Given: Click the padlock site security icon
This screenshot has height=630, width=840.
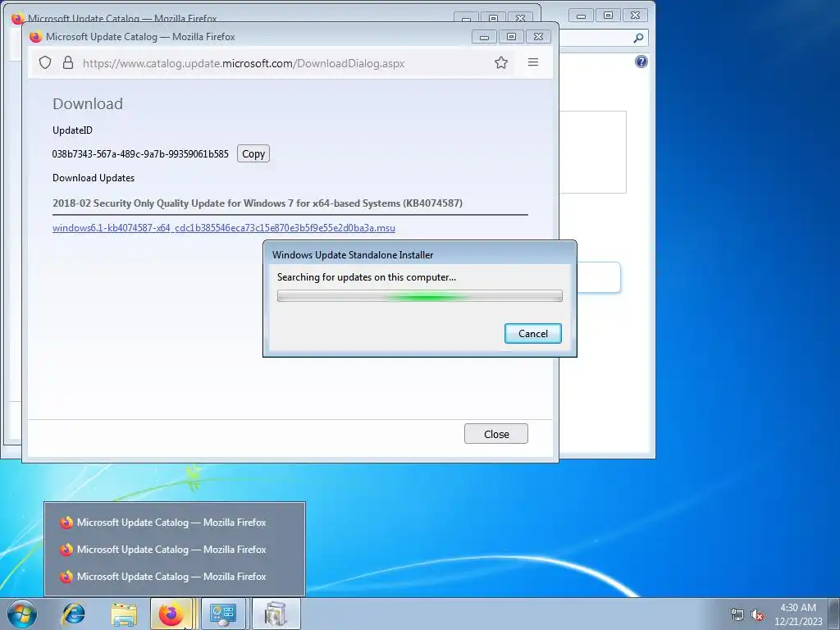Looking at the screenshot, I should click(68, 62).
